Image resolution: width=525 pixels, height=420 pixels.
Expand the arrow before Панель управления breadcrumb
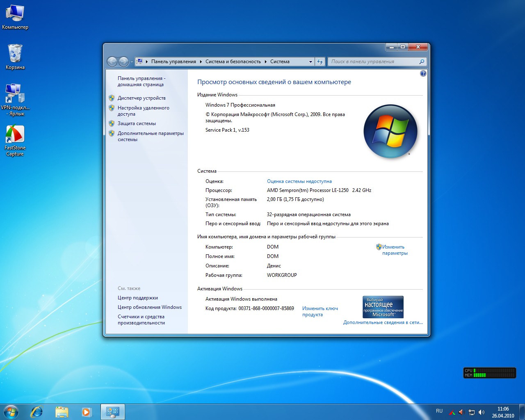147,62
